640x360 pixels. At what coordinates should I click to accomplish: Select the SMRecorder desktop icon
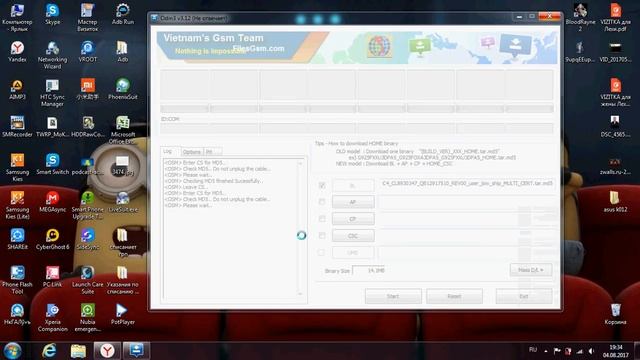tap(17, 127)
